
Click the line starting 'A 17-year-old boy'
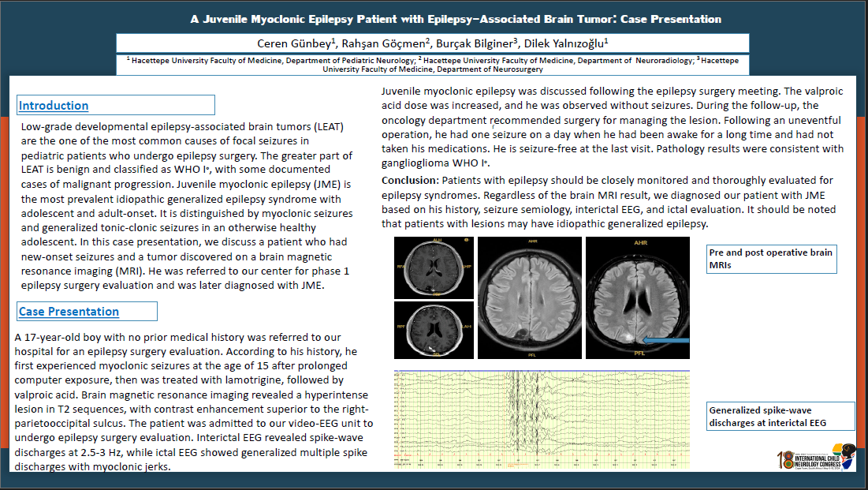pos(177,337)
